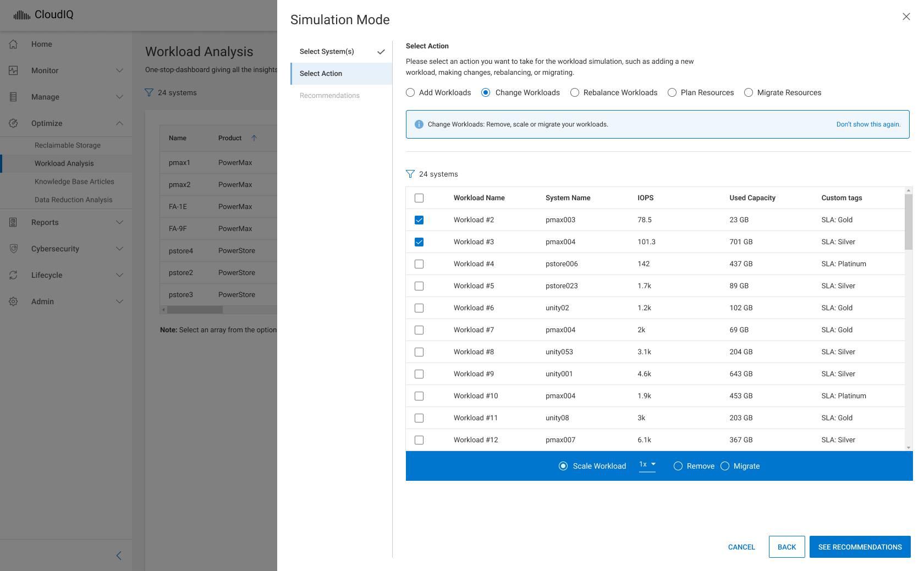Click the Don't show this again link
Screen dimensions: 924x571
tap(868, 124)
